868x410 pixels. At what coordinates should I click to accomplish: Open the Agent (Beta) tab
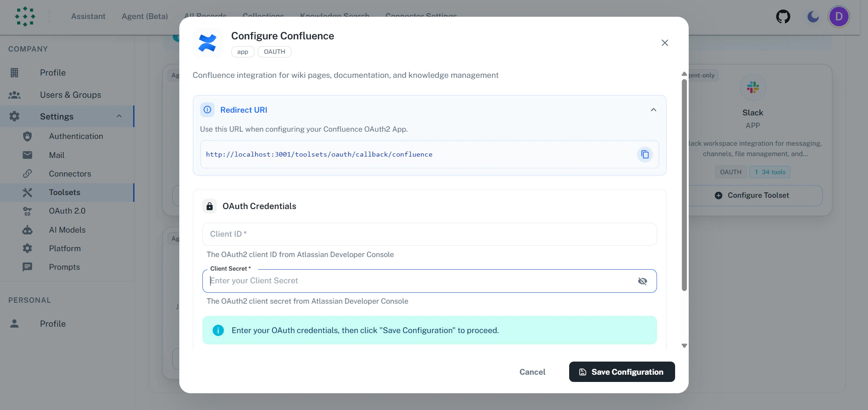pos(144,16)
